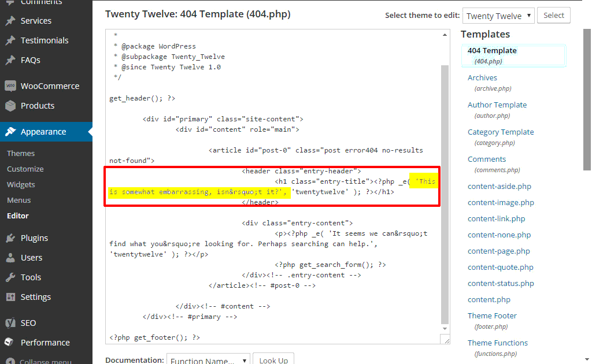The image size is (592, 364).
Task: Click the get_footer code line
Action: tap(155, 337)
